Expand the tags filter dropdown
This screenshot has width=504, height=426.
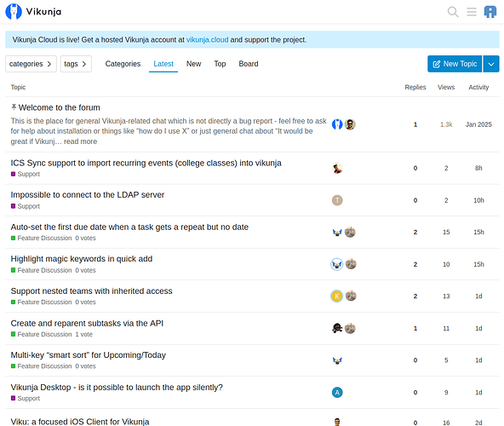(x=76, y=64)
